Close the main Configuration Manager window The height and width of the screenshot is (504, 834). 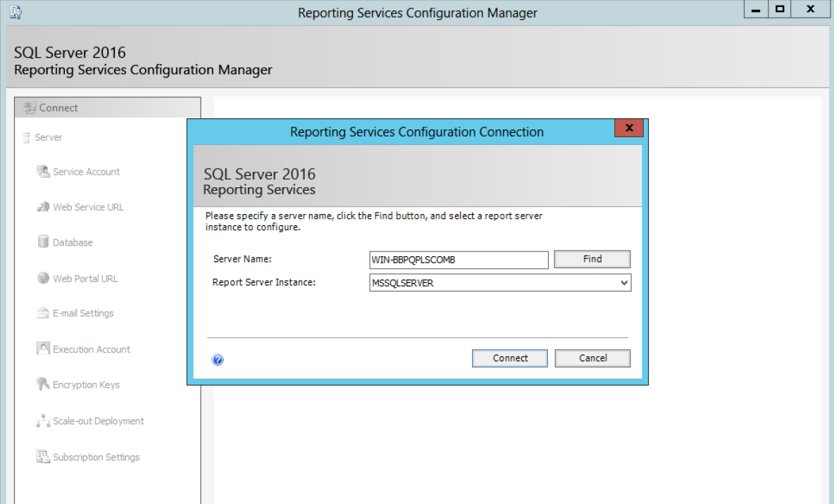pyautogui.click(x=810, y=10)
